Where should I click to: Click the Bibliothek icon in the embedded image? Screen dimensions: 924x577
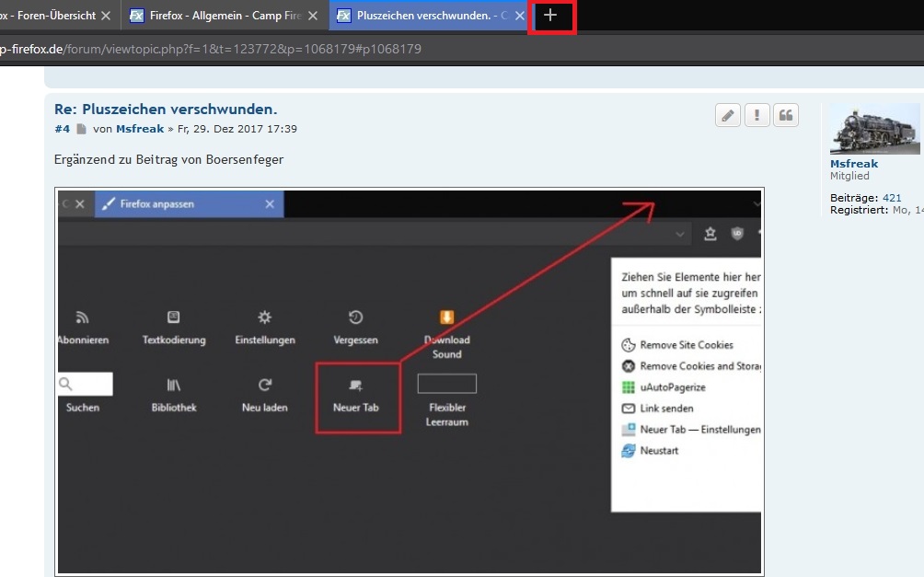coord(174,385)
